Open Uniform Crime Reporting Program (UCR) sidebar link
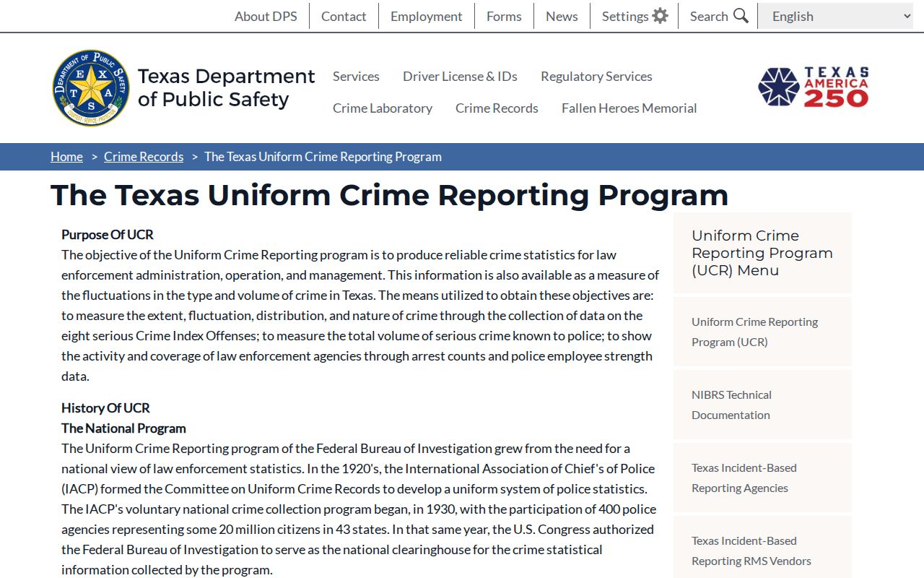 coord(762,332)
